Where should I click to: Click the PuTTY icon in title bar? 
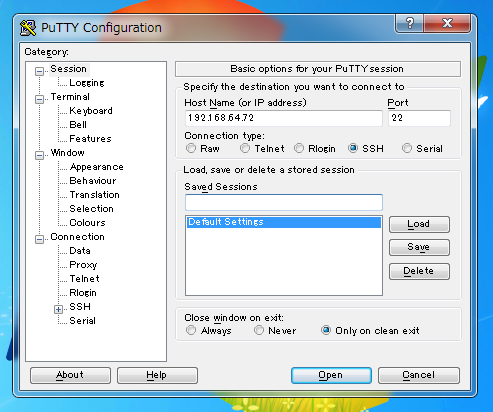tap(28, 28)
